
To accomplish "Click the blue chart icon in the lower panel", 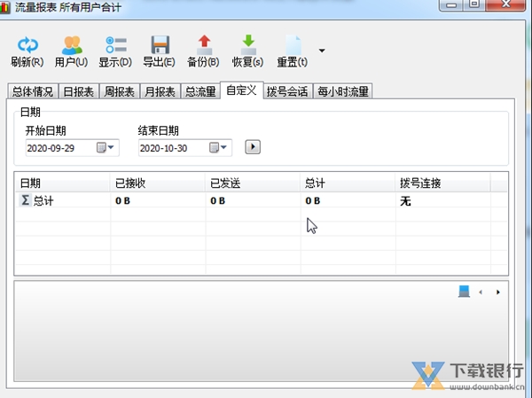I will [464, 292].
